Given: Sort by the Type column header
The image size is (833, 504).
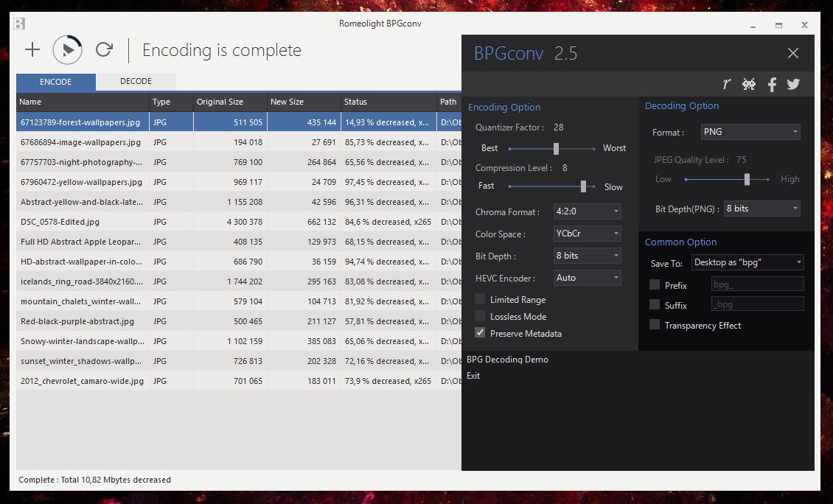Looking at the screenshot, I should [x=171, y=102].
